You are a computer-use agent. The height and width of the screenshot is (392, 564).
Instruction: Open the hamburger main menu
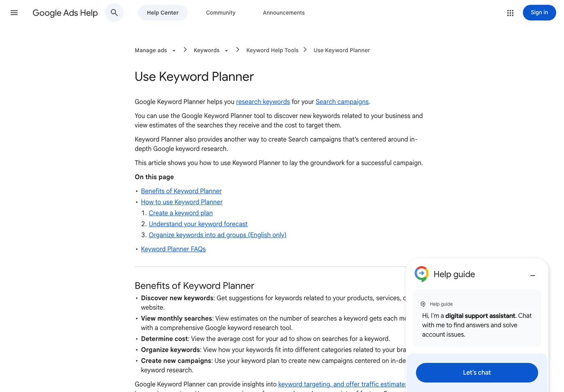(14, 13)
